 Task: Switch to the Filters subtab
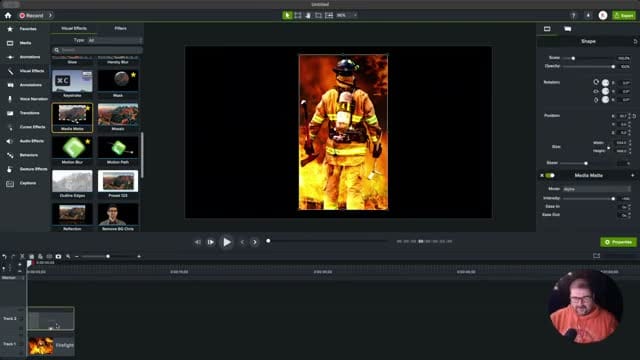tap(120, 29)
